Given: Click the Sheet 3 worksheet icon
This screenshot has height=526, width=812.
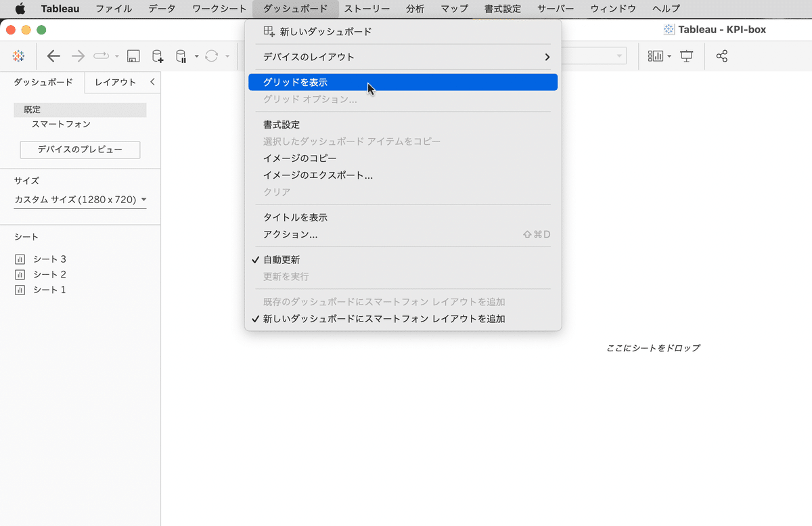Looking at the screenshot, I should 20,259.
